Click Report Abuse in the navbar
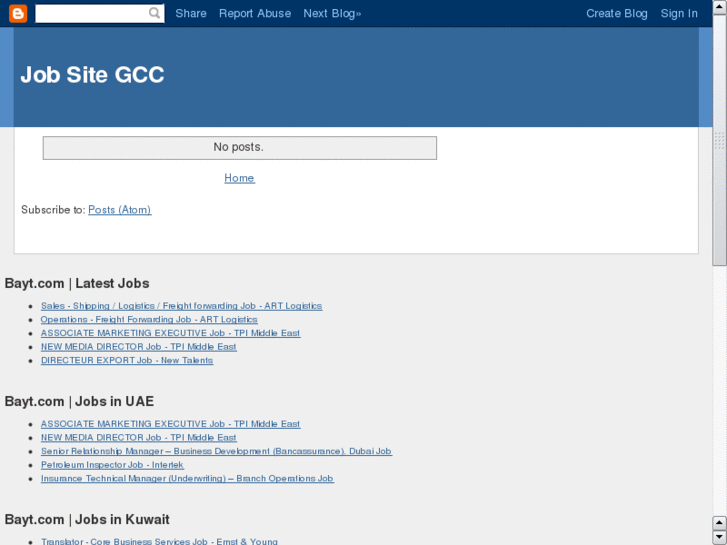Screen dimensions: 727x545 click(x=255, y=13)
